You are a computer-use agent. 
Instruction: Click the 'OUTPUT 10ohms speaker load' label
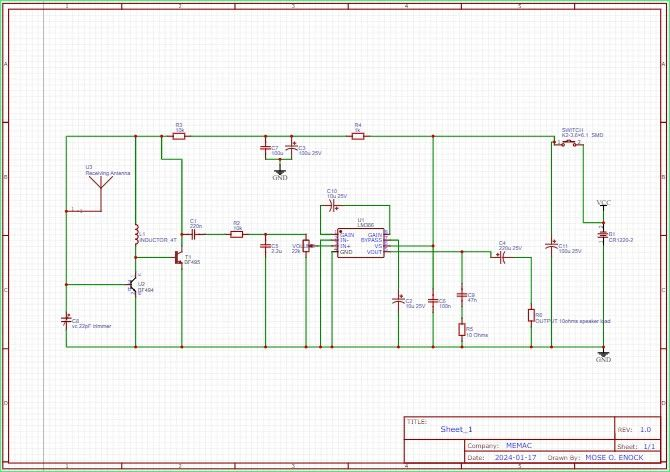pyautogui.click(x=573, y=321)
